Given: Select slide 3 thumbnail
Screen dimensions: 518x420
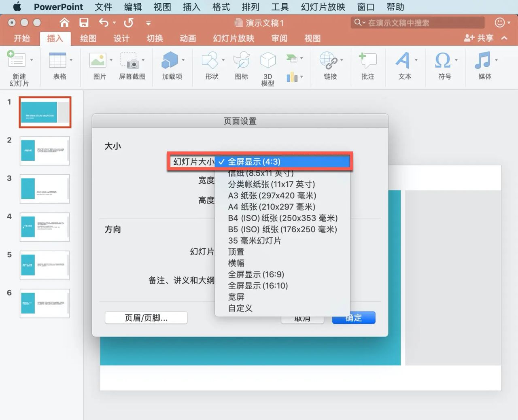Looking at the screenshot, I should [45, 189].
